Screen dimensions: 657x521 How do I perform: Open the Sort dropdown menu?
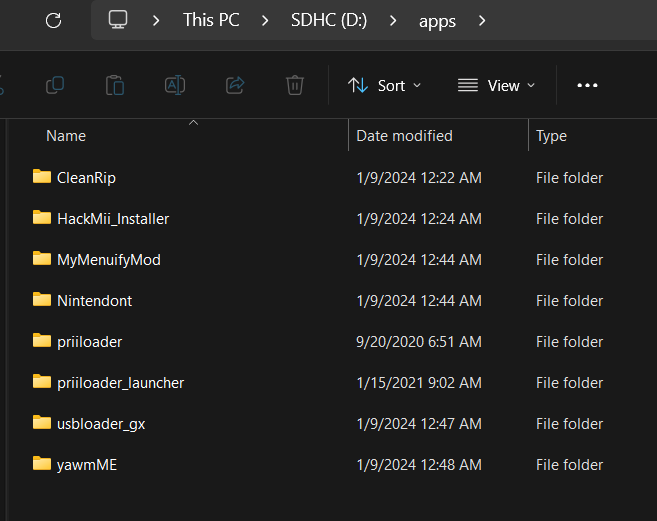pos(384,85)
